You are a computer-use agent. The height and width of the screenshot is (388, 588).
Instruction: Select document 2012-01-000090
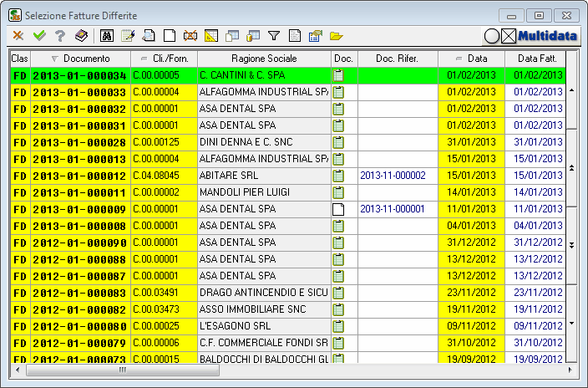(x=79, y=242)
